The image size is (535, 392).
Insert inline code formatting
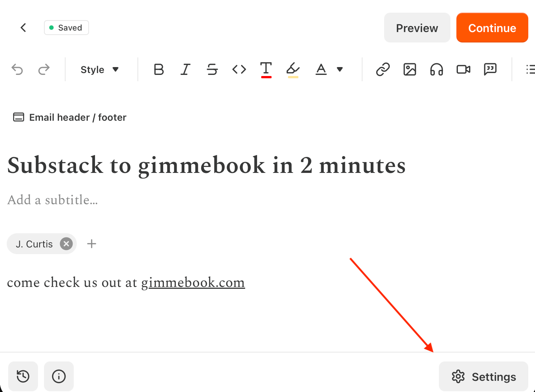pos(239,69)
